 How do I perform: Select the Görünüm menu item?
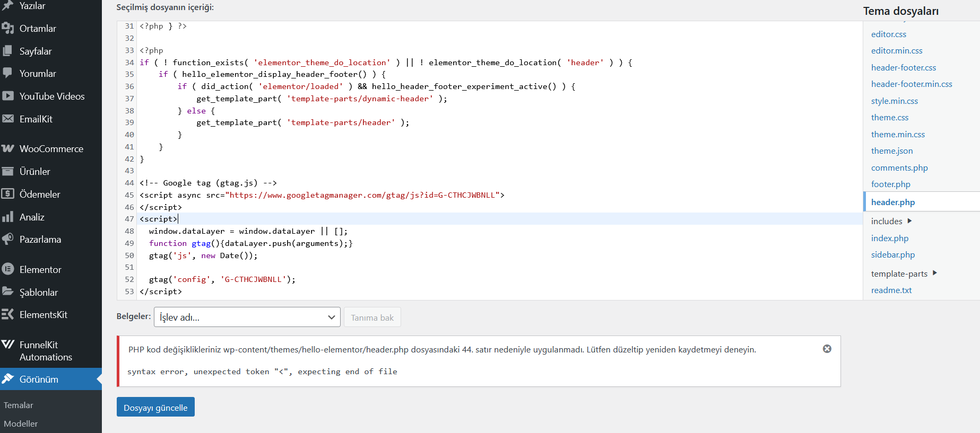pyautogui.click(x=51, y=379)
